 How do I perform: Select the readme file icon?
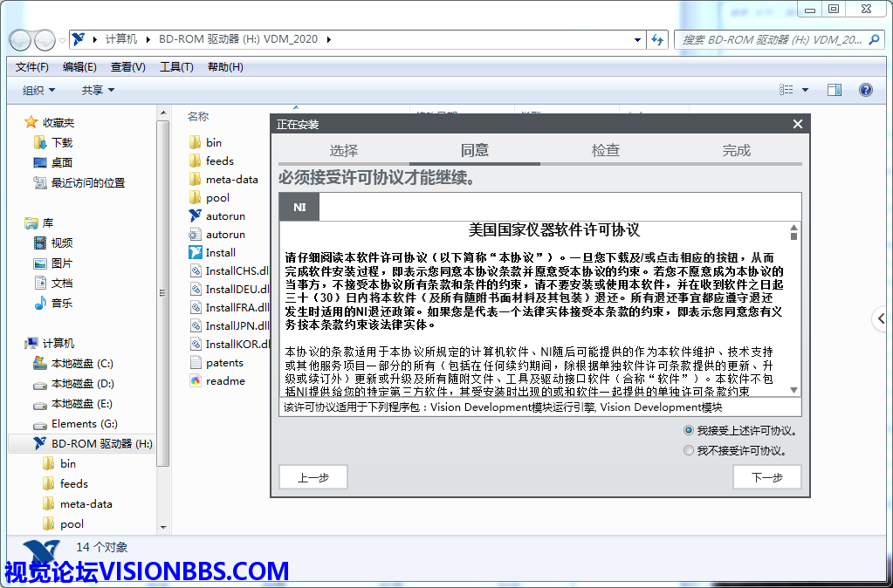(x=196, y=381)
